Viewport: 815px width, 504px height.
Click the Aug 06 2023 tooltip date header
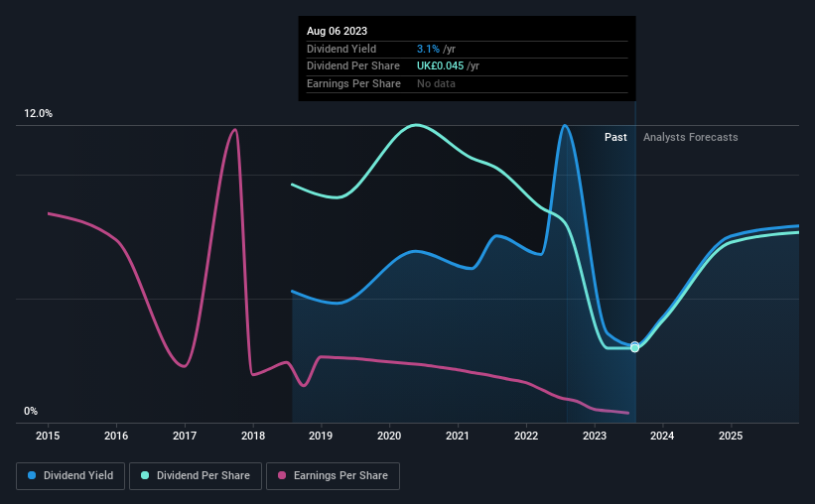pos(337,31)
